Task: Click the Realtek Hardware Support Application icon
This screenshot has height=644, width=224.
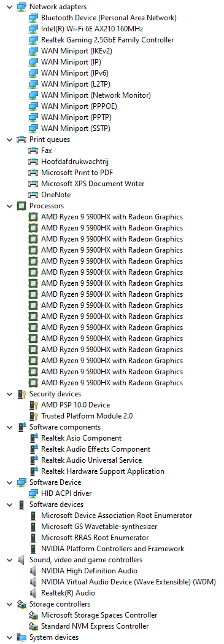Action: (33, 471)
